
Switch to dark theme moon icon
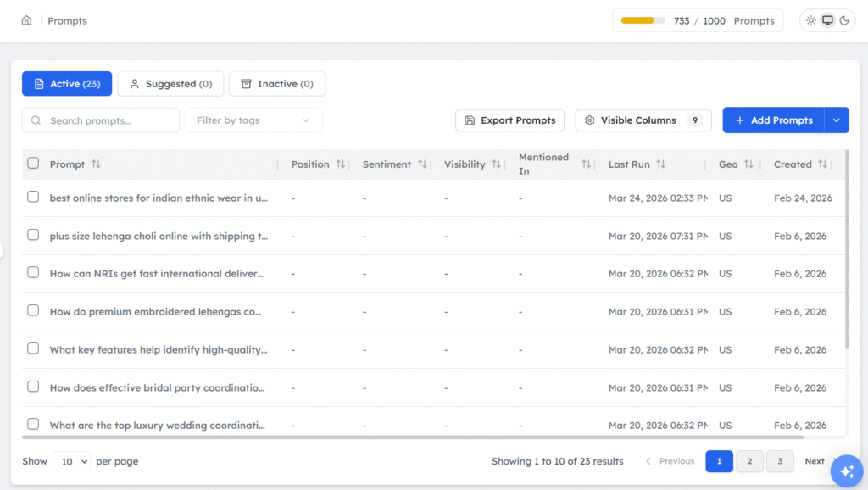tap(844, 20)
